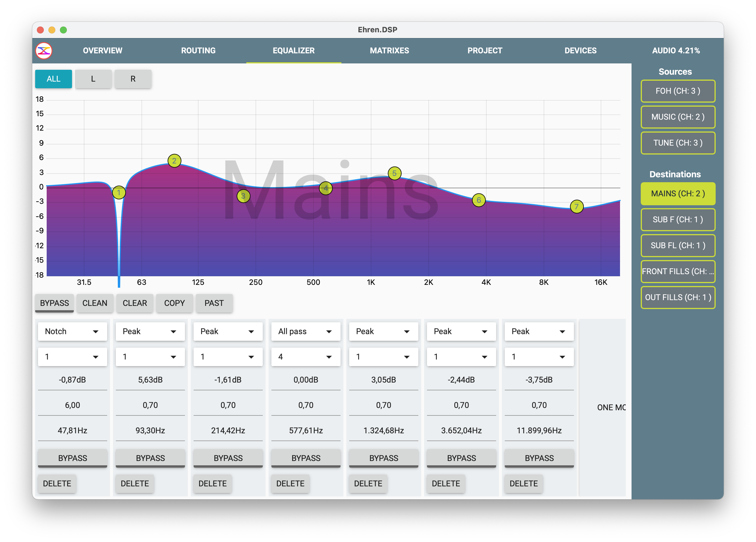Screen dimensions: 756x542
Task: Switch to the ROUTING tab
Action: pos(198,51)
